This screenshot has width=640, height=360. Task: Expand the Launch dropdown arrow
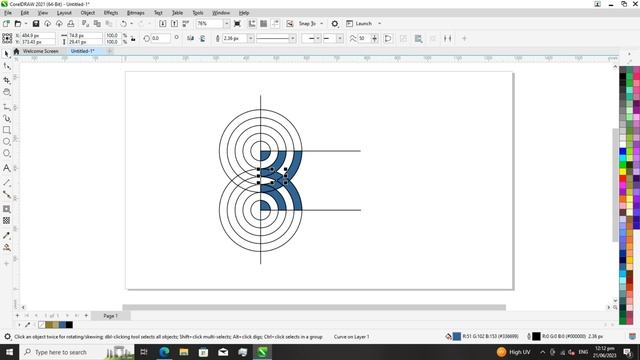click(380, 24)
